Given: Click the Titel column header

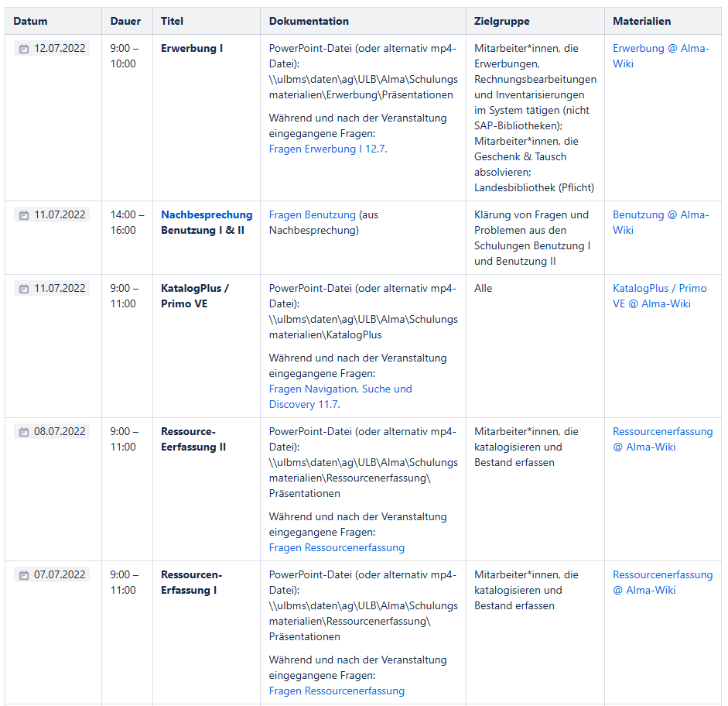Looking at the screenshot, I should coord(172,21).
